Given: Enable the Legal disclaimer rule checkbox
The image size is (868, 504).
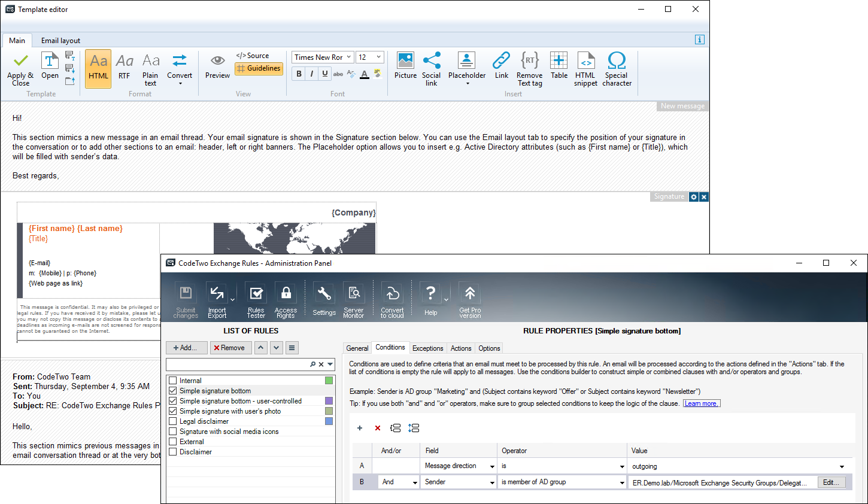Looking at the screenshot, I should tap(173, 421).
